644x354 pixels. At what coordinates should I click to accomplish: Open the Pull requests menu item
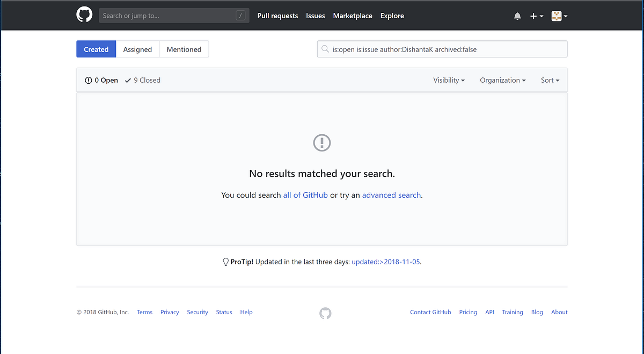277,16
